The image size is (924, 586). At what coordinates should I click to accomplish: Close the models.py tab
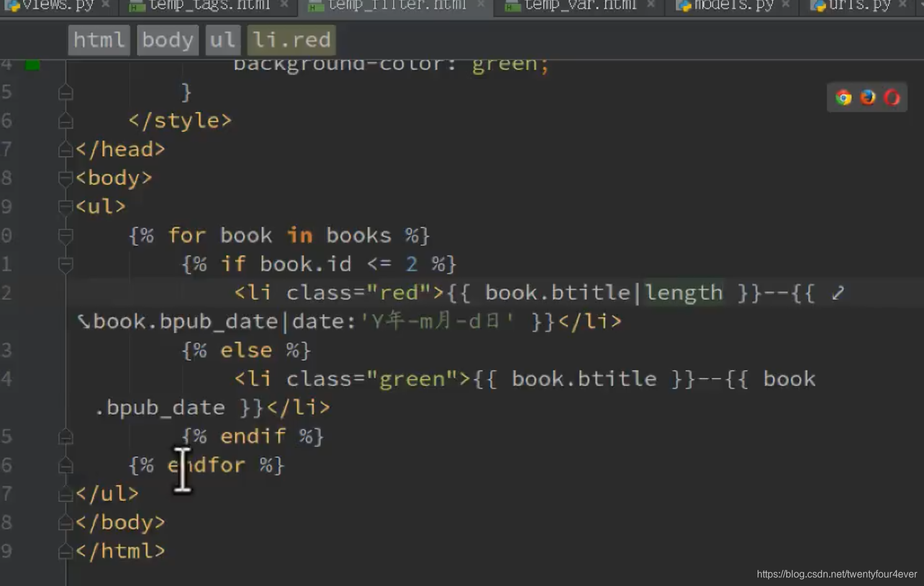tap(786, 5)
